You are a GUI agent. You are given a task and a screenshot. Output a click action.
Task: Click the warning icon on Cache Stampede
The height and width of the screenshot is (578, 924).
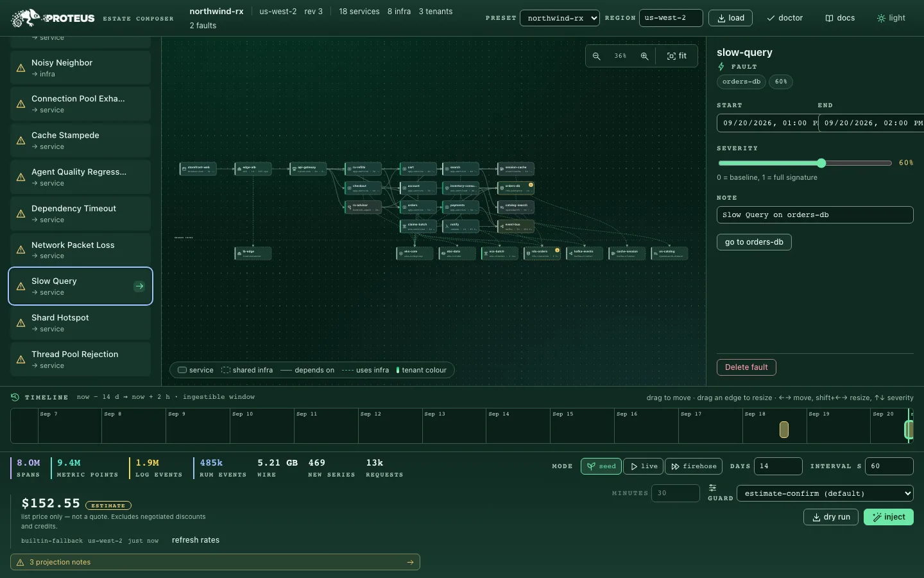pyautogui.click(x=21, y=141)
